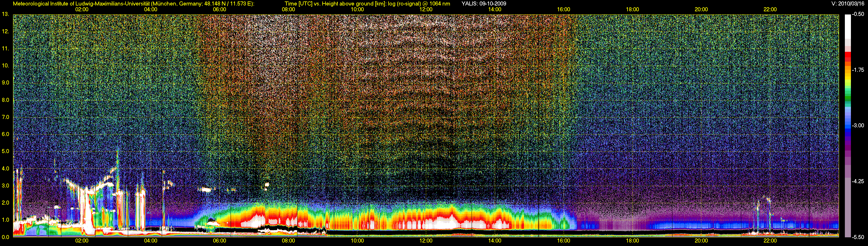Viewport: 868px width, 246px height.
Task: Click the 02:00 time label on top axis
Action: (82, 10)
